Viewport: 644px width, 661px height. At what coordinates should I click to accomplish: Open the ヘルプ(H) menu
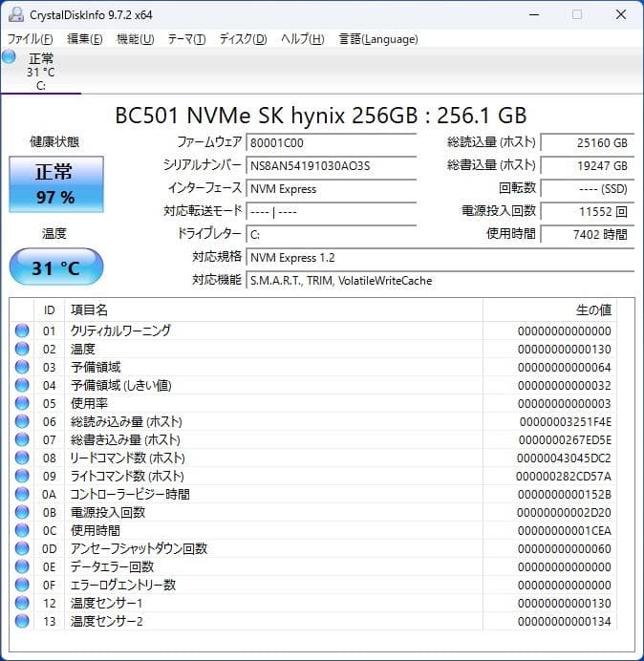pos(302,39)
